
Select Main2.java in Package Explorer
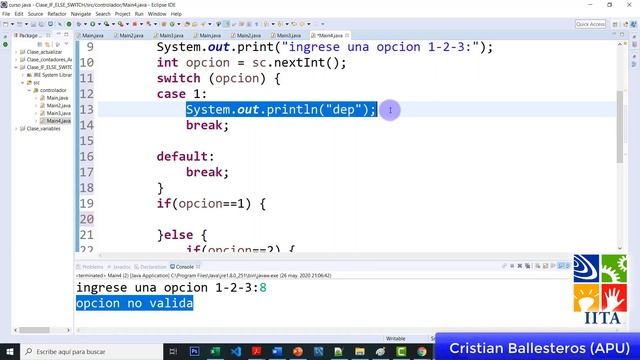58,106
